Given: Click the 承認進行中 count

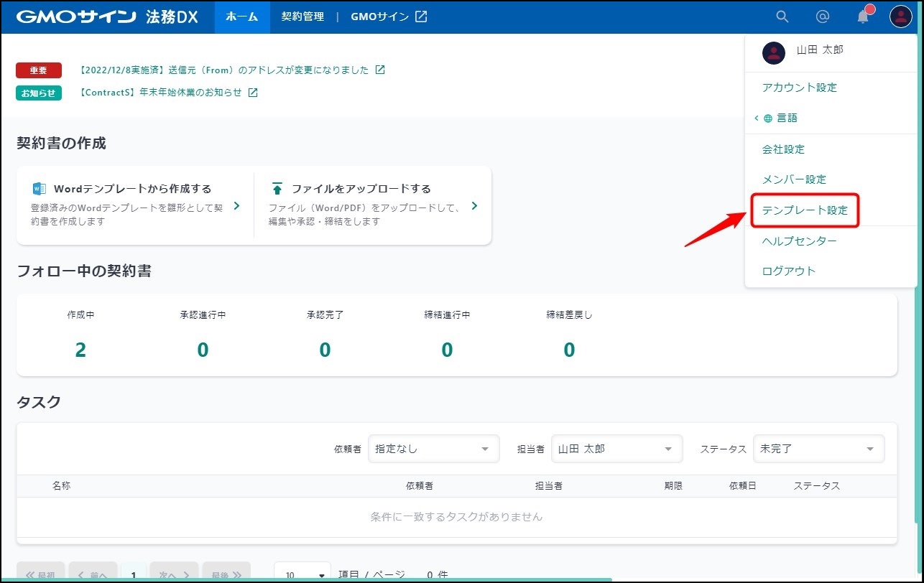Looking at the screenshot, I should click(x=203, y=350).
